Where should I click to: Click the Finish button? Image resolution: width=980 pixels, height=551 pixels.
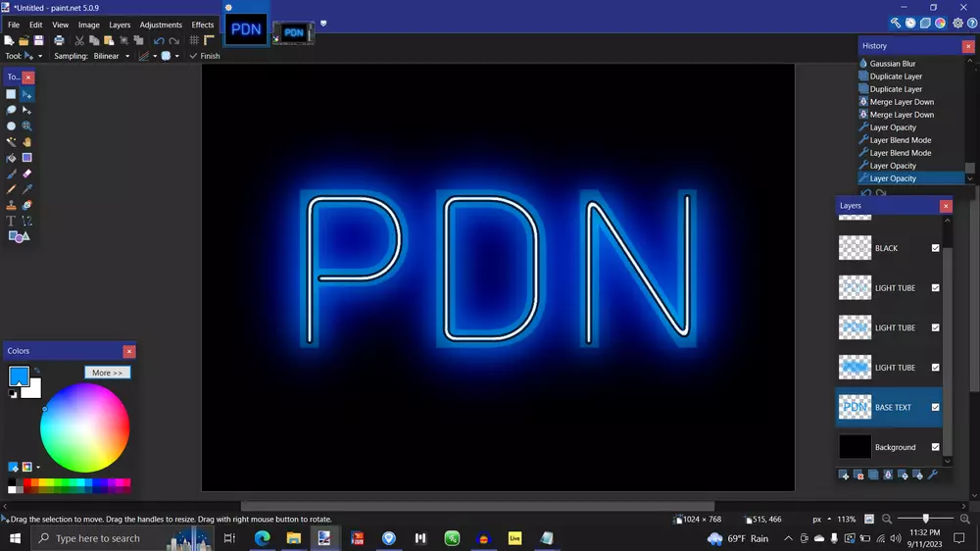click(x=205, y=56)
